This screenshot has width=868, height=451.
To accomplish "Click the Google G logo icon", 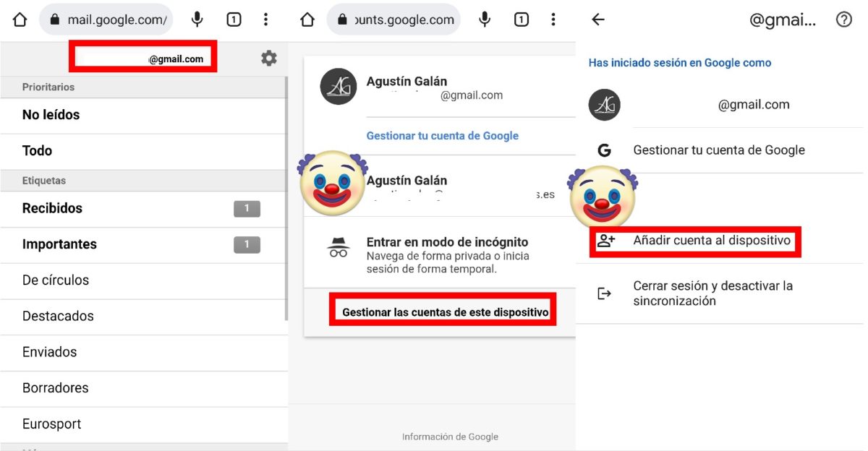I will click(605, 150).
